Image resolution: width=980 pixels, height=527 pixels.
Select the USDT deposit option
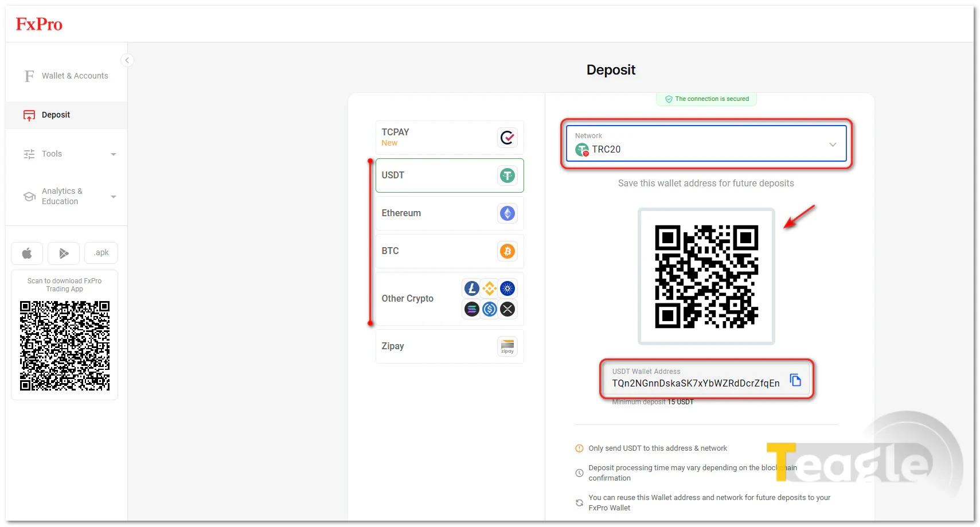point(450,175)
